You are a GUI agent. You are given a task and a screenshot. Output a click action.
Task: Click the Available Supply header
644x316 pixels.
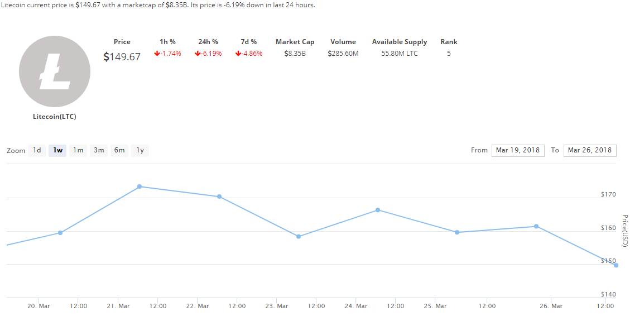pyautogui.click(x=400, y=42)
